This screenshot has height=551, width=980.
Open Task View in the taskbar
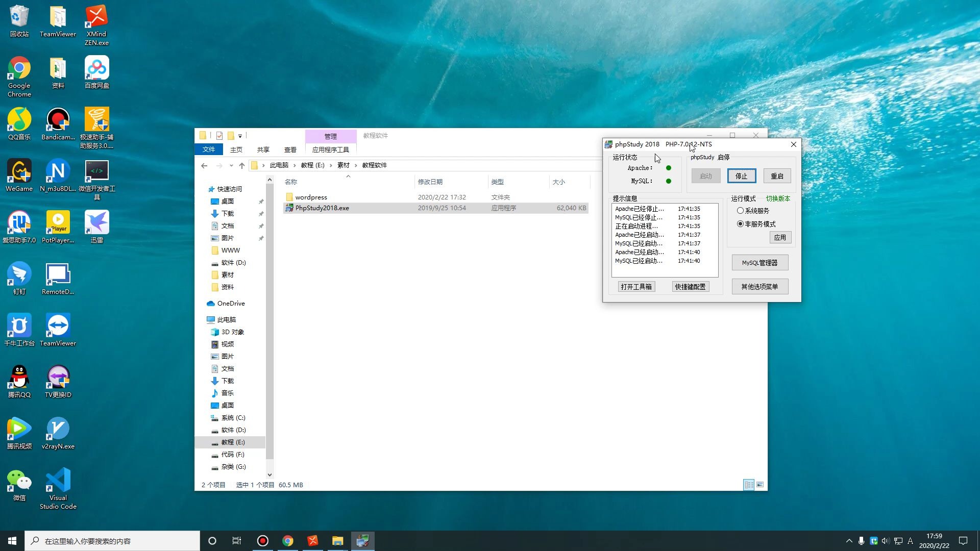coord(237,541)
